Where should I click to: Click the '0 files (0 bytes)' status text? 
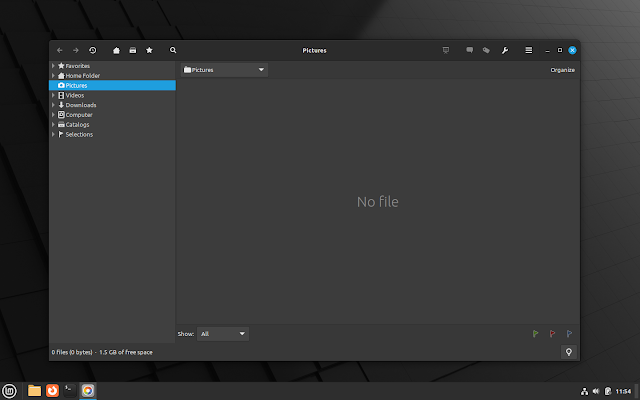tap(72, 352)
